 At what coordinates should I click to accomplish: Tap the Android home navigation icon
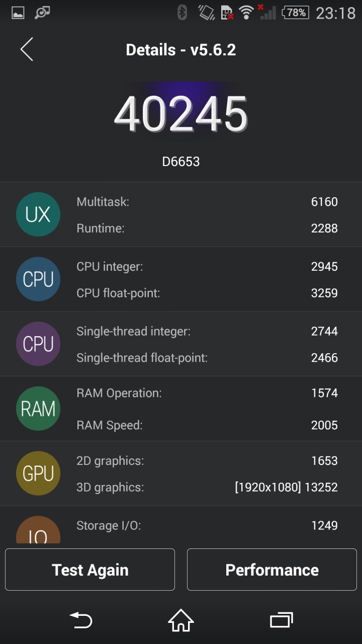click(181, 620)
